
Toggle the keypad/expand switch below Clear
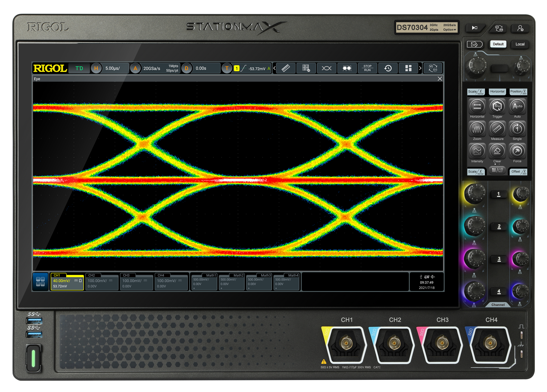497,170
